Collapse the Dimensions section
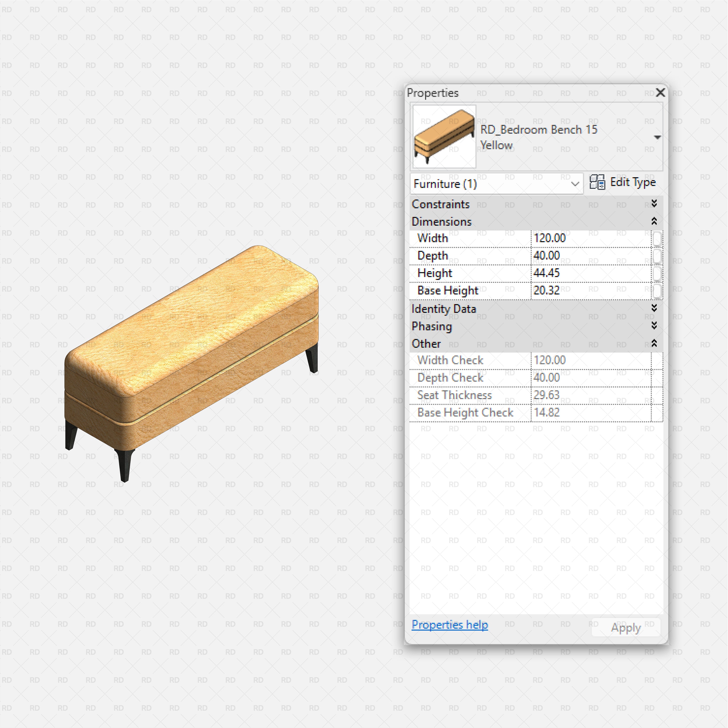The width and height of the screenshot is (728, 728). pos(654,222)
